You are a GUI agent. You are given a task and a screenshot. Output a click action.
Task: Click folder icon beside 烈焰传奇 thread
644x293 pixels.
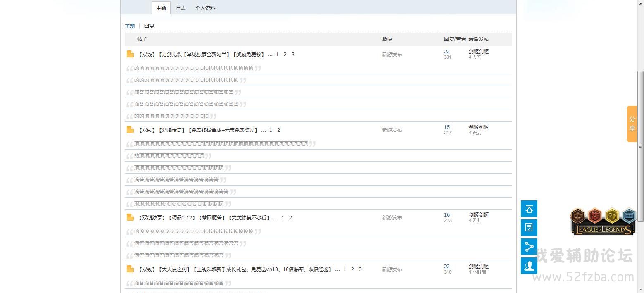[x=130, y=130]
